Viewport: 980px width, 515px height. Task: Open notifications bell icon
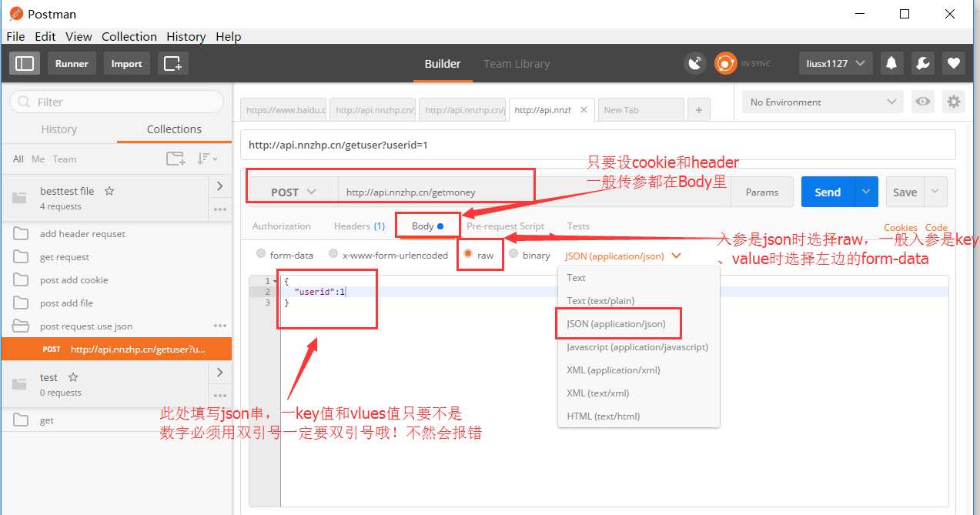(x=891, y=64)
